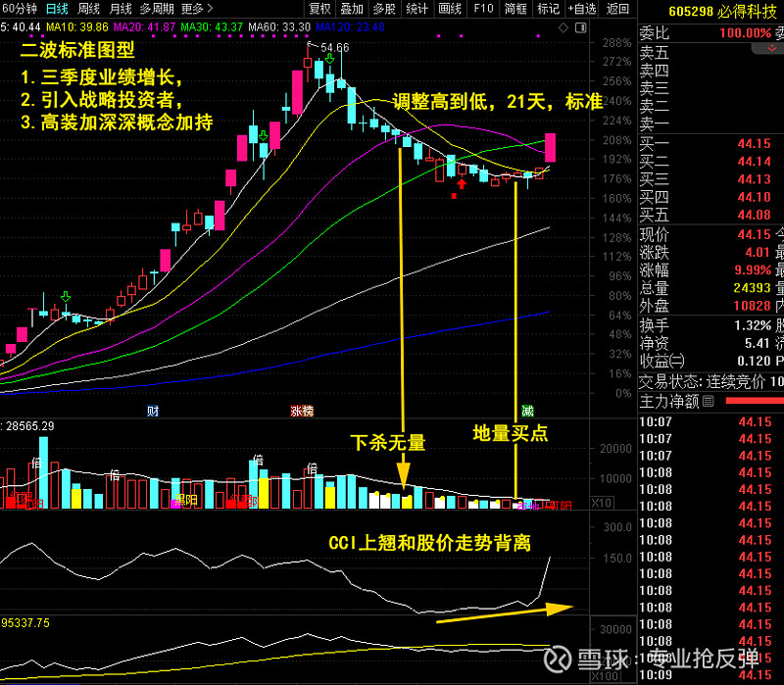Click the 收益(二) 0.120 value
Screen dimensions: 784x685
click(754, 361)
